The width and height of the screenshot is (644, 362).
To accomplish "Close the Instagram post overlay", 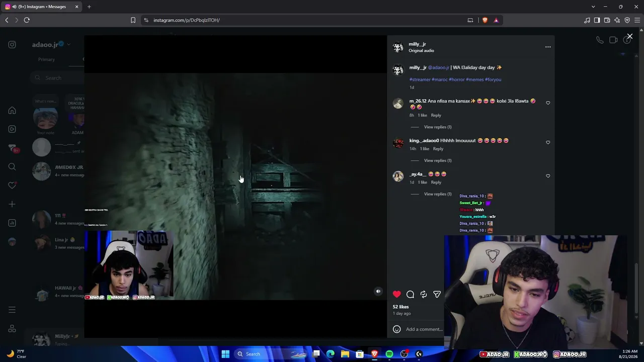I will pos(629,37).
